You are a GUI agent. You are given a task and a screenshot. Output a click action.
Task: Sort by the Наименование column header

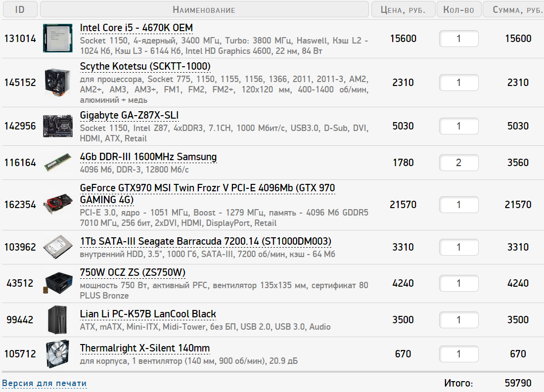click(x=204, y=9)
